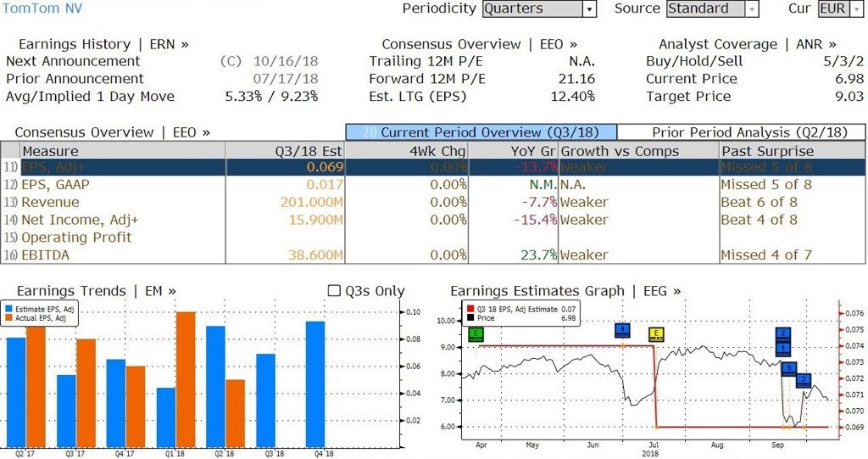
Task: Click the Q4'18 blue estimate bar
Action: [315, 384]
